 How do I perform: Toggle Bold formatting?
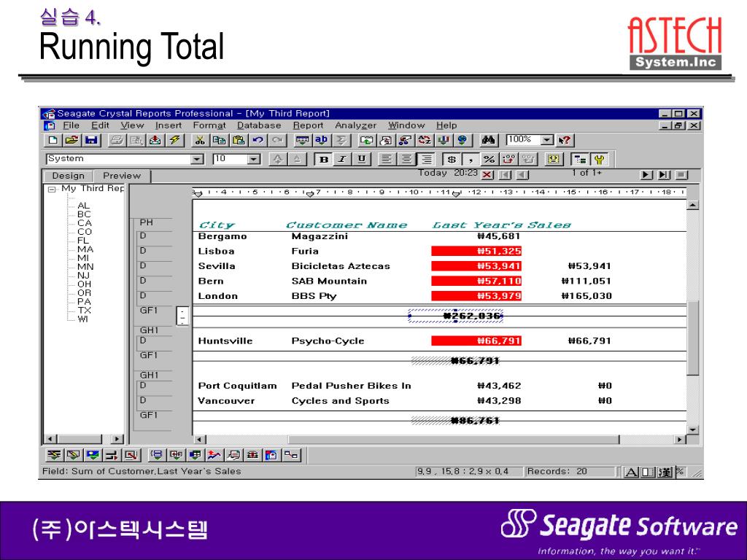(323, 160)
